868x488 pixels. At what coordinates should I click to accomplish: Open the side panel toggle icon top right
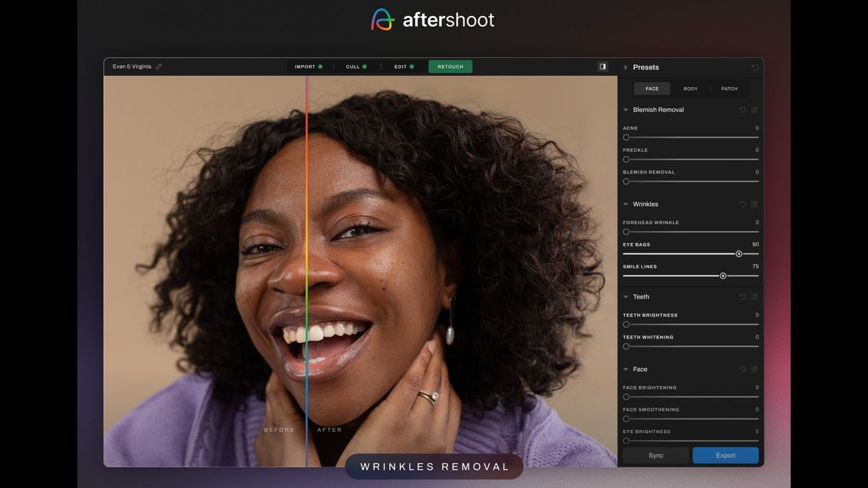point(602,66)
